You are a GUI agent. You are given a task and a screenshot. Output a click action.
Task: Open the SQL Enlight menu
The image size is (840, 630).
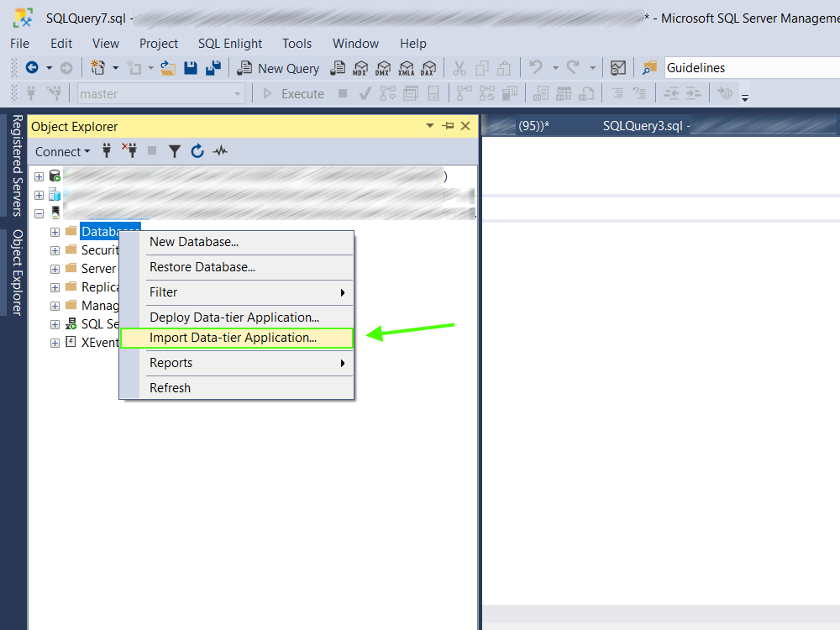230,44
